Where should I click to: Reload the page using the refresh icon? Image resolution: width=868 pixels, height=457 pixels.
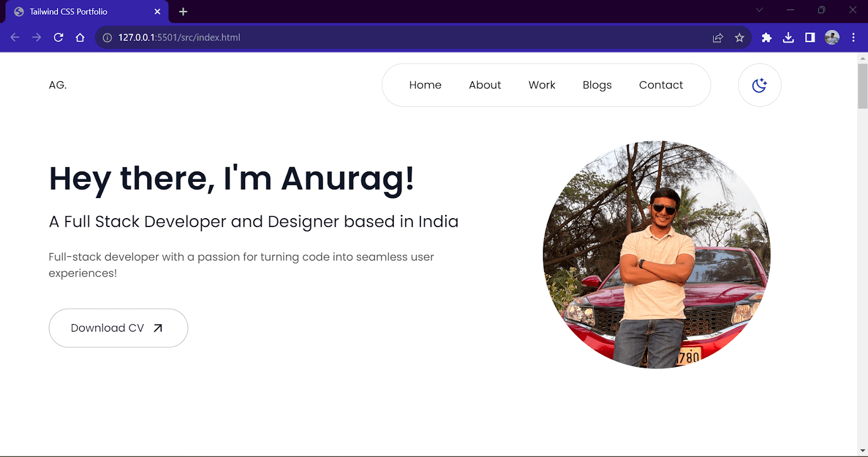click(59, 37)
